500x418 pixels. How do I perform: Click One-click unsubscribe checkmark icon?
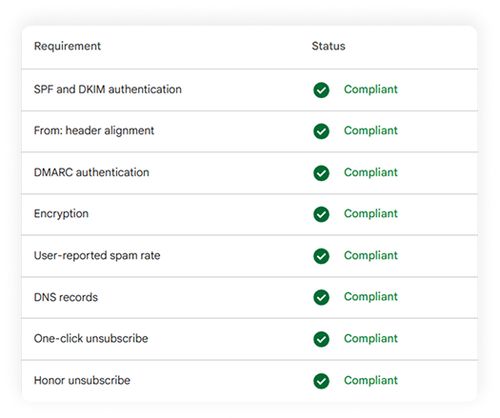[321, 339]
